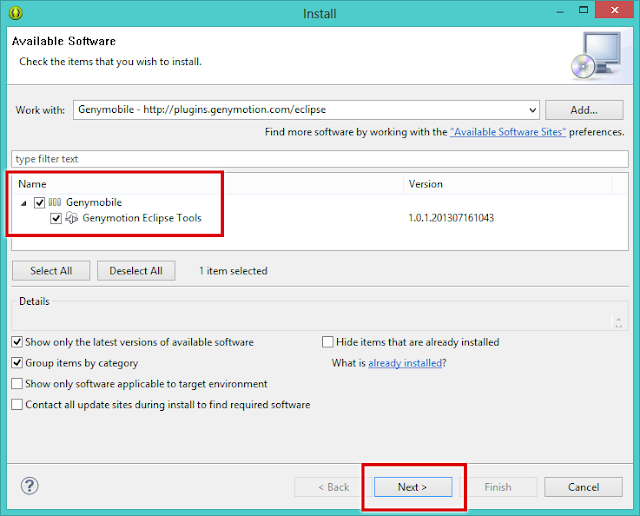Click the Details scroll up arrow
Image resolution: width=640 pixels, height=516 pixels.
pyautogui.click(x=618, y=319)
